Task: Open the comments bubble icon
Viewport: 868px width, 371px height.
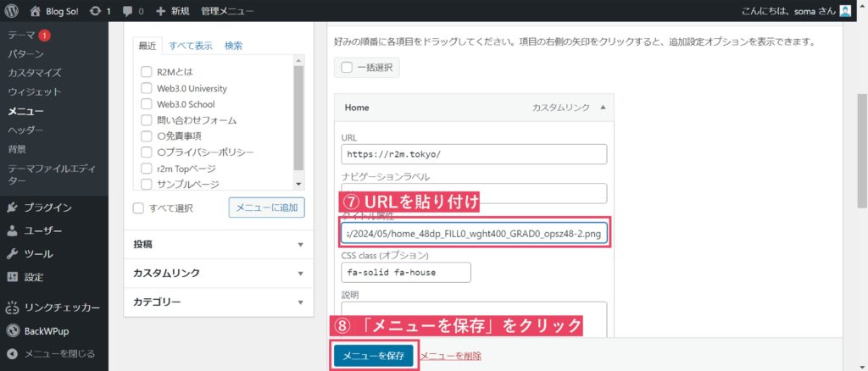Action: coord(127,12)
